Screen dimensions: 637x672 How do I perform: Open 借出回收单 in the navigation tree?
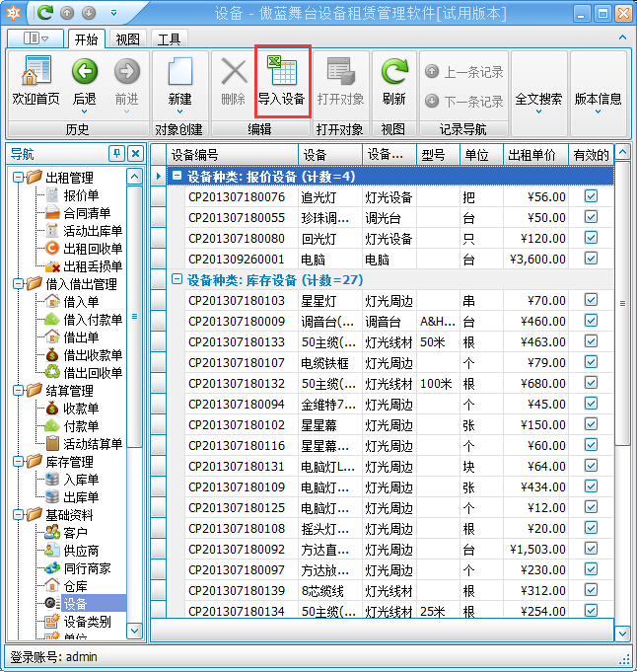[93, 373]
